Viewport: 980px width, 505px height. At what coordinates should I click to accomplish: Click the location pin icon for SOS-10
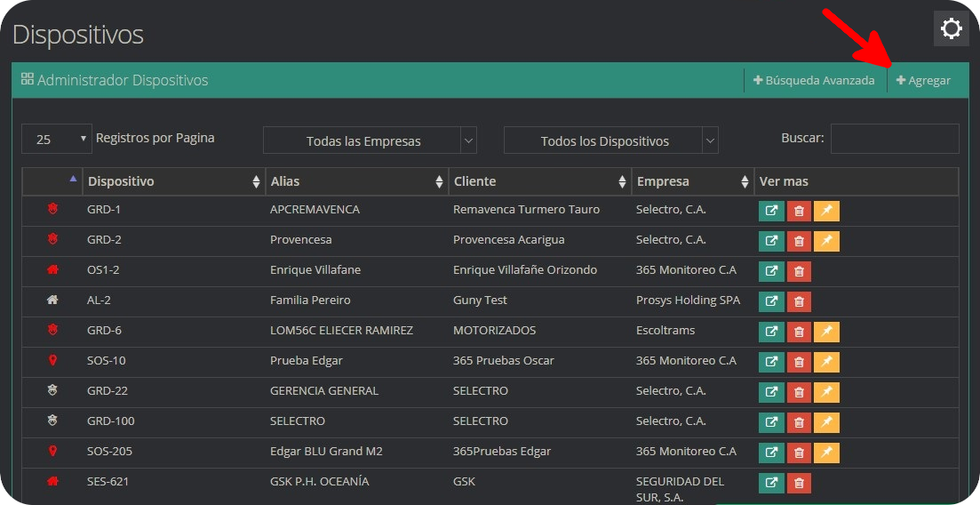click(x=52, y=360)
